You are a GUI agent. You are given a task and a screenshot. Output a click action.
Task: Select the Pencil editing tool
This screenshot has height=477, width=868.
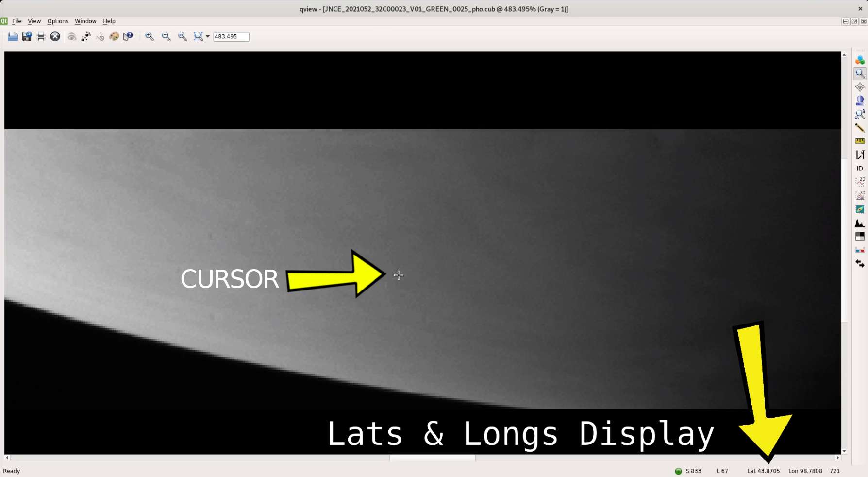point(860,128)
